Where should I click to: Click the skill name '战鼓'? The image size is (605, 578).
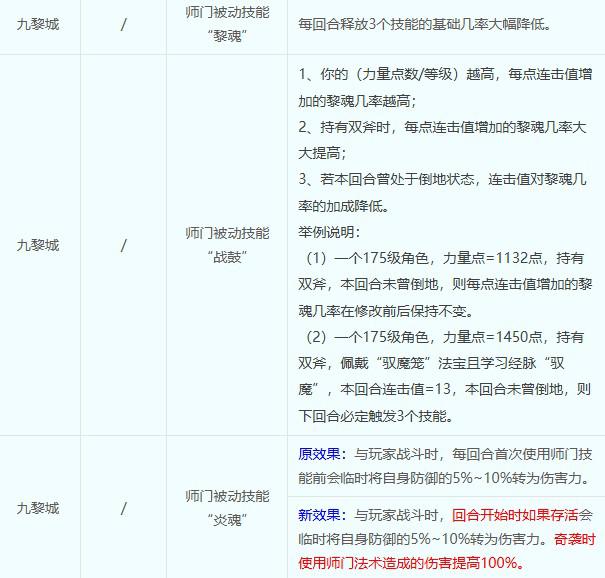coord(227,257)
